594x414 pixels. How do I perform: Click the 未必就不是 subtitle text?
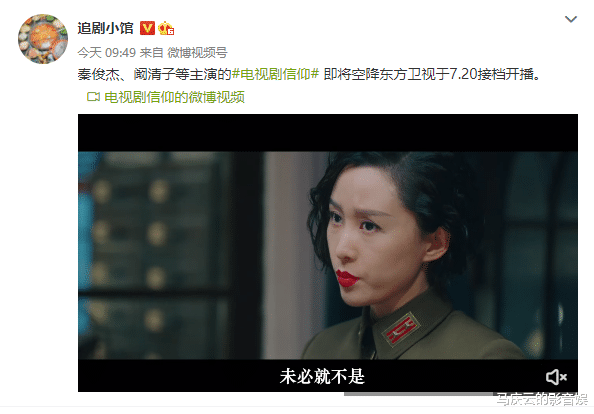pyautogui.click(x=322, y=377)
